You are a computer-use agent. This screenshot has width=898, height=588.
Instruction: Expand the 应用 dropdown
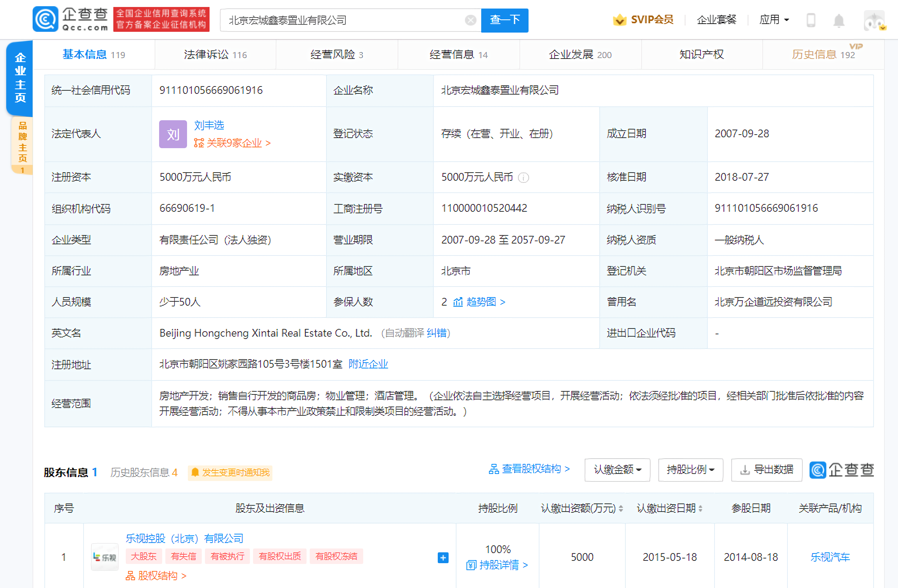pos(774,19)
